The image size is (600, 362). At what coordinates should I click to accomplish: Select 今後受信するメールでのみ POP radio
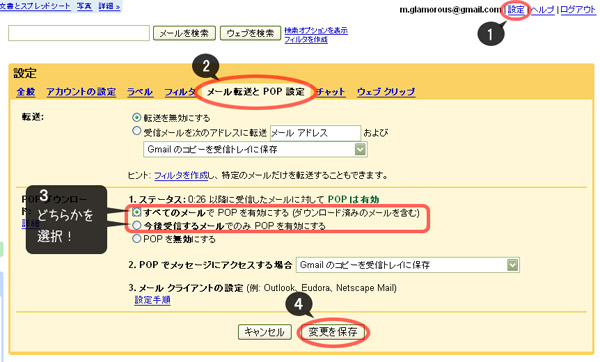coord(136,225)
